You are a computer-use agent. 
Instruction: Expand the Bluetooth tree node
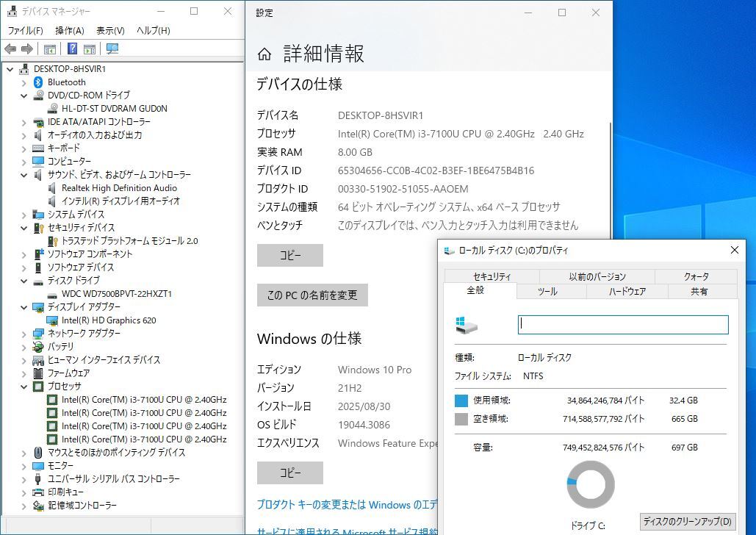(x=24, y=82)
